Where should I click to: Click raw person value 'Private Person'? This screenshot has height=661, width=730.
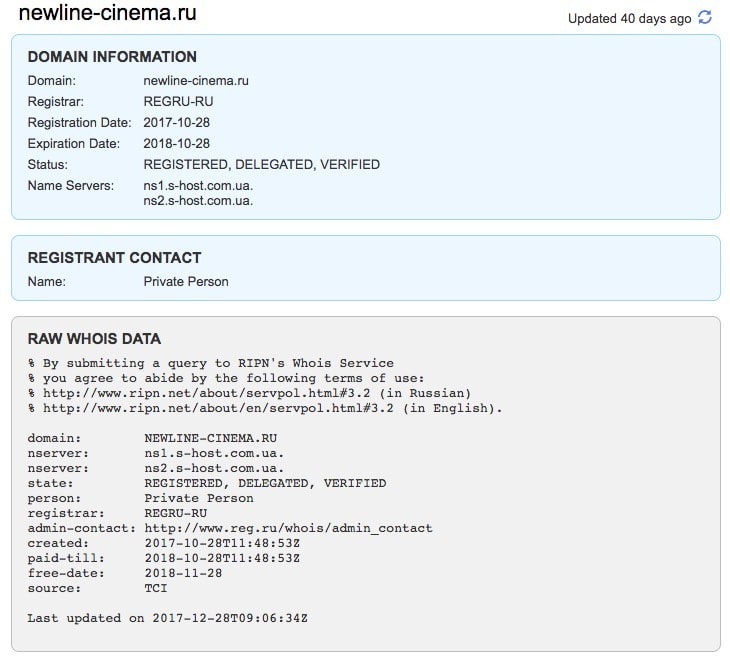click(x=199, y=498)
